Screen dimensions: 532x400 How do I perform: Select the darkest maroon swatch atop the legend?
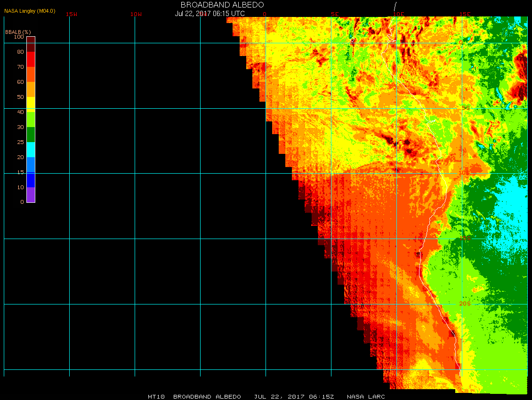coord(31,40)
